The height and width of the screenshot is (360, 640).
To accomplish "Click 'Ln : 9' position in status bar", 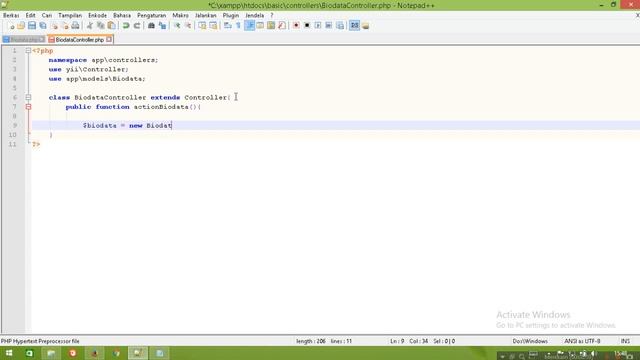I will tap(397, 341).
